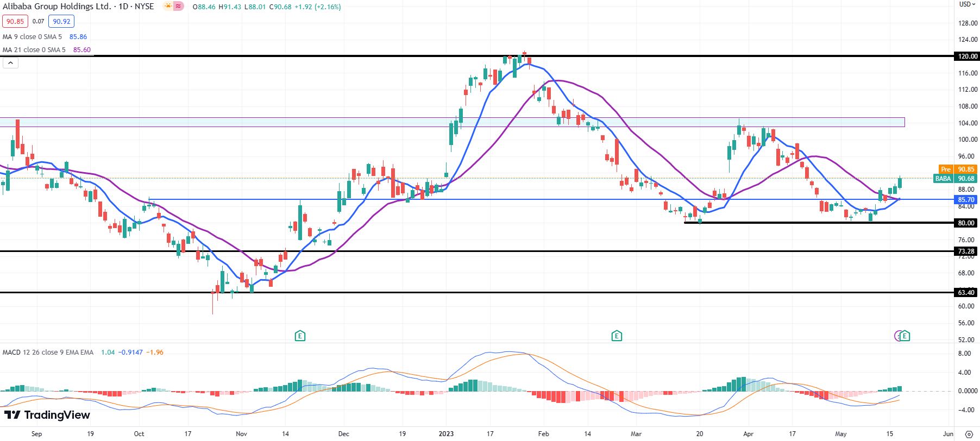Click the 63.40 horizontal line label
The height and width of the screenshot is (441, 980).
(967, 293)
